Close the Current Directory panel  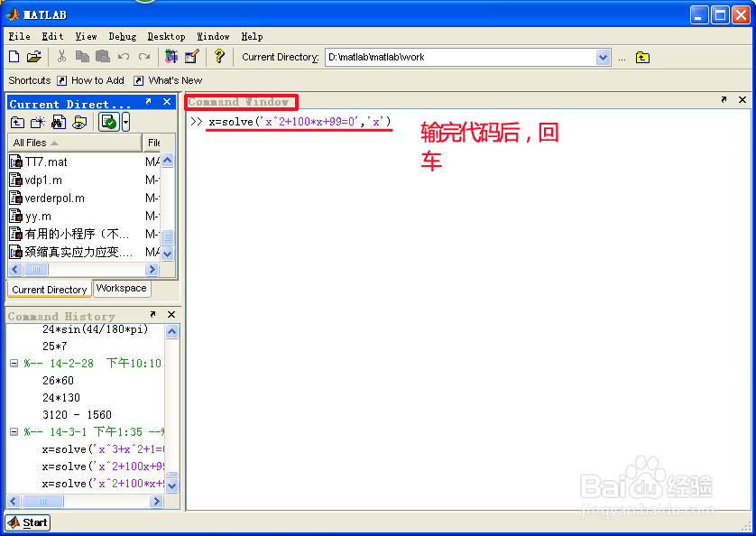[167, 102]
